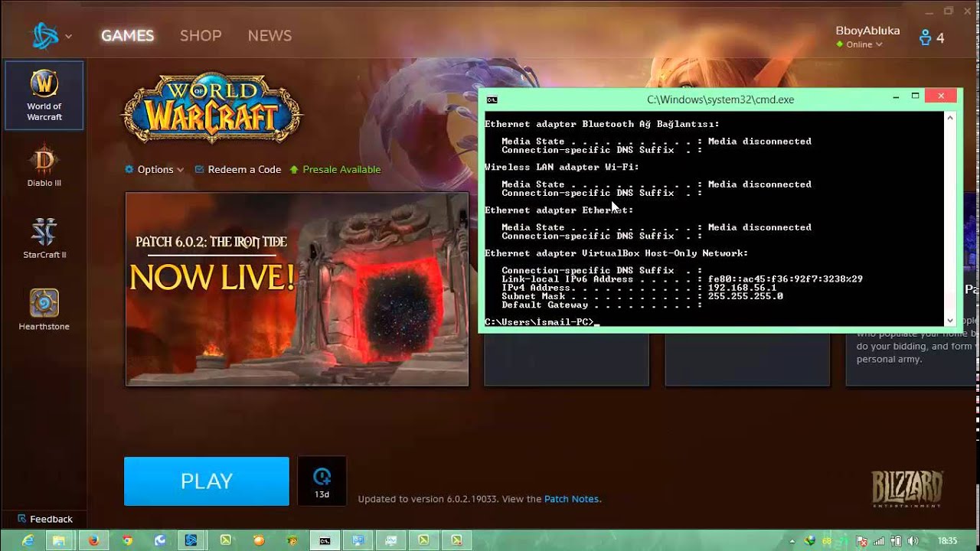Select Hearthstone in the game sidebar
This screenshot has height=551, width=980.
point(44,310)
